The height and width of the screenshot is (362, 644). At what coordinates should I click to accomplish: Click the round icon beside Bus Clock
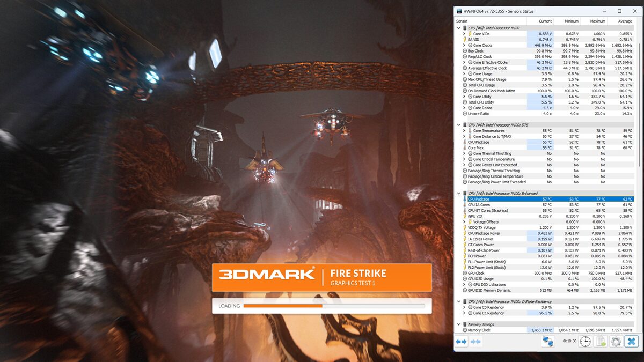(x=465, y=51)
